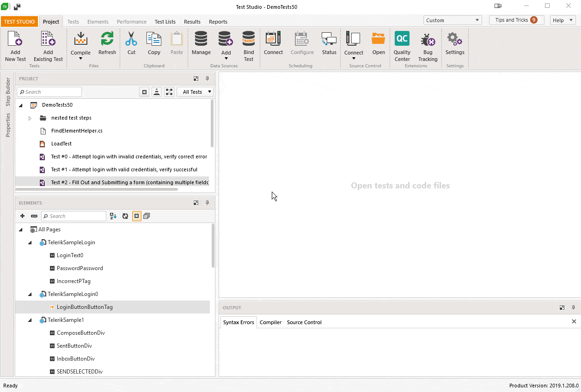Click the chain link icon in Elements
This screenshot has height=392, width=581.
pyautogui.click(x=34, y=216)
